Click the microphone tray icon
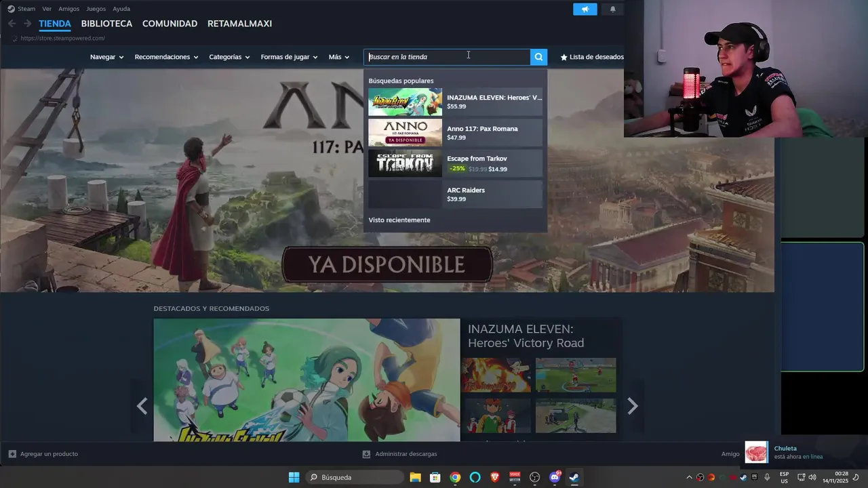 (x=767, y=477)
